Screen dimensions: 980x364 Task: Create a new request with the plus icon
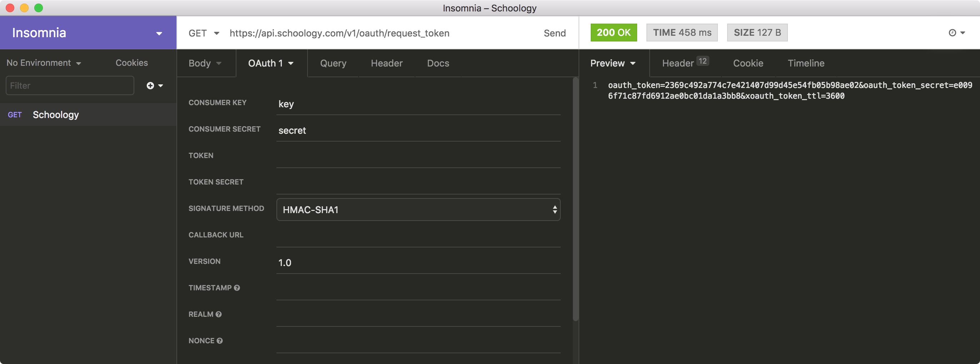click(x=150, y=85)
